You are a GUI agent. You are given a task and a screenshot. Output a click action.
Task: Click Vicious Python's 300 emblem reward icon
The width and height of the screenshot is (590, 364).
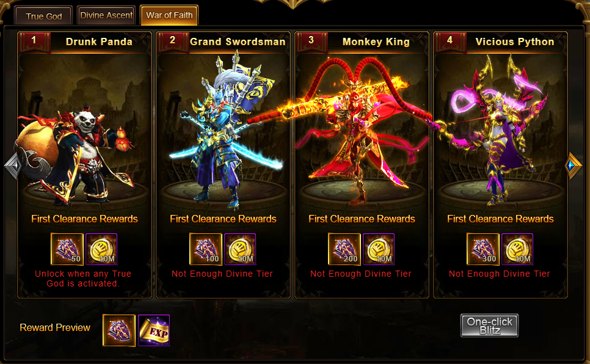click(483, 249)
